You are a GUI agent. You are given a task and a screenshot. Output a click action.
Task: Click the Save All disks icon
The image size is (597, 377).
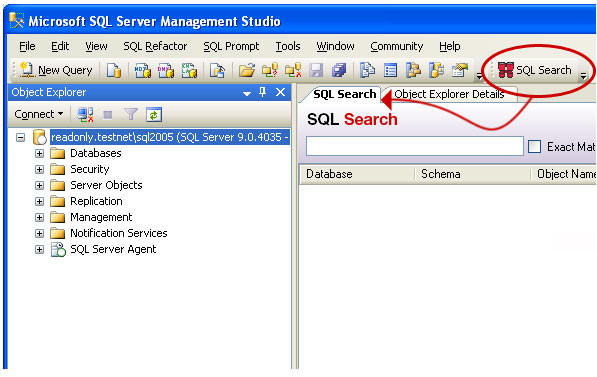tap(339, 70)
